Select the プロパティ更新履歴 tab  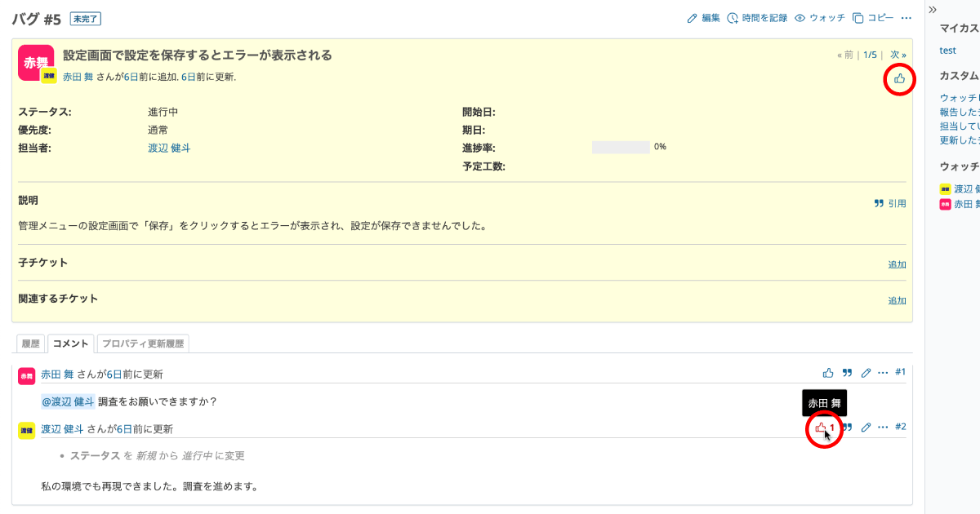(143, 344)
